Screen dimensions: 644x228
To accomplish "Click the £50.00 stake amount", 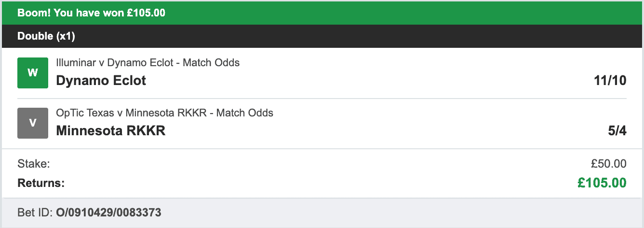I will pos(609,164).
